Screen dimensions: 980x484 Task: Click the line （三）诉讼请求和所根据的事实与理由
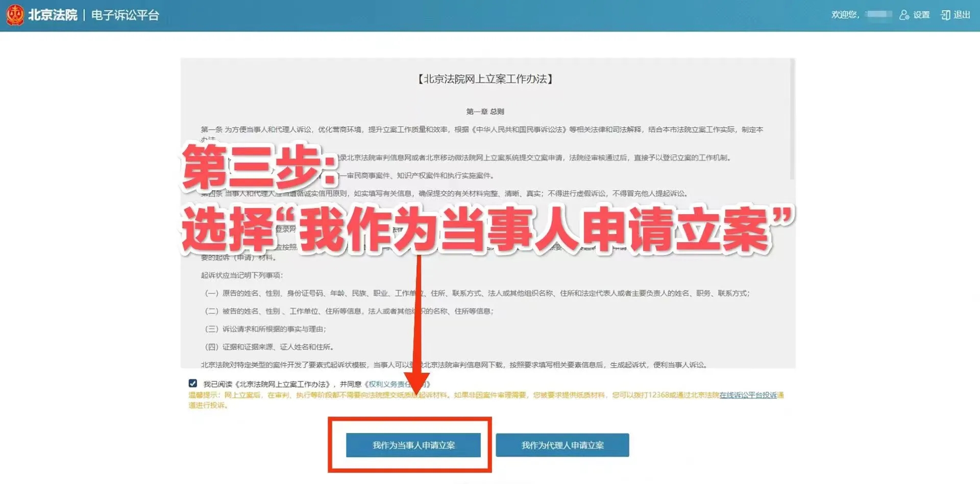pyautogui.click(x=265, y=329)
